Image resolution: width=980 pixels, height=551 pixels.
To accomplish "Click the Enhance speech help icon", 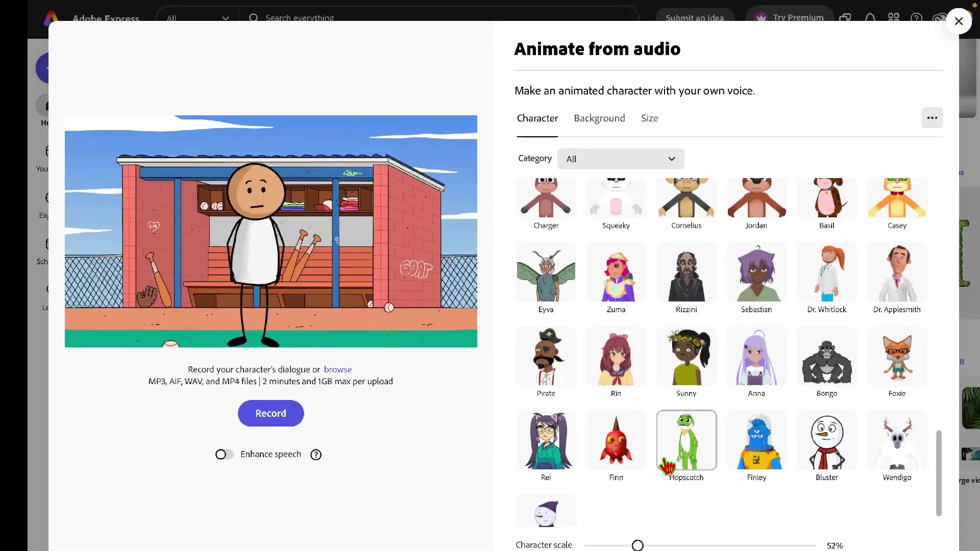I will (x=315, y=454).
